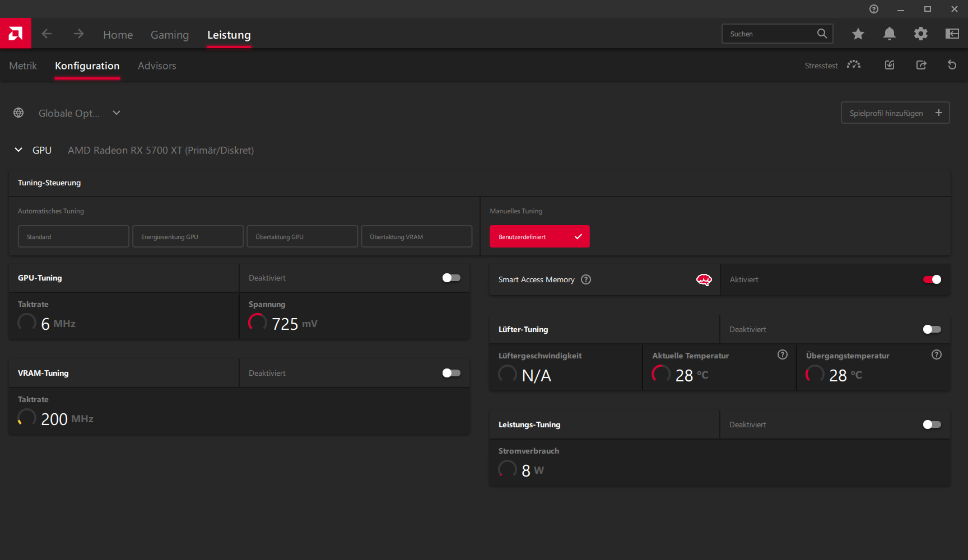Click the Spannung gauge dial
The width and height of the screenshot is (968, 560).
click(258, 323)
